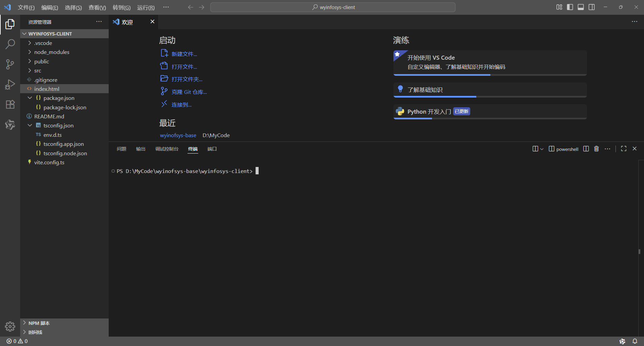Open the bottom-most activity bar extension icon
The width and height of the screenshot is (644, 346).
[x=10, y=124]
